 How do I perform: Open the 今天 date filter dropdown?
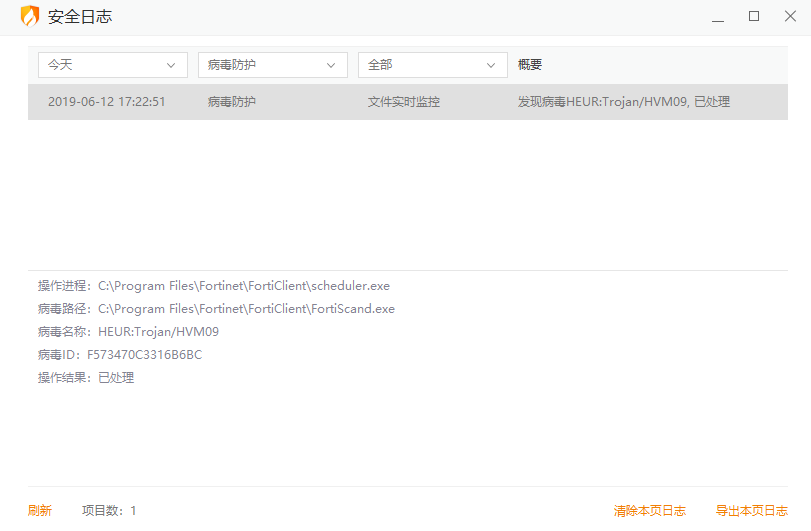(x=113, y=65)
